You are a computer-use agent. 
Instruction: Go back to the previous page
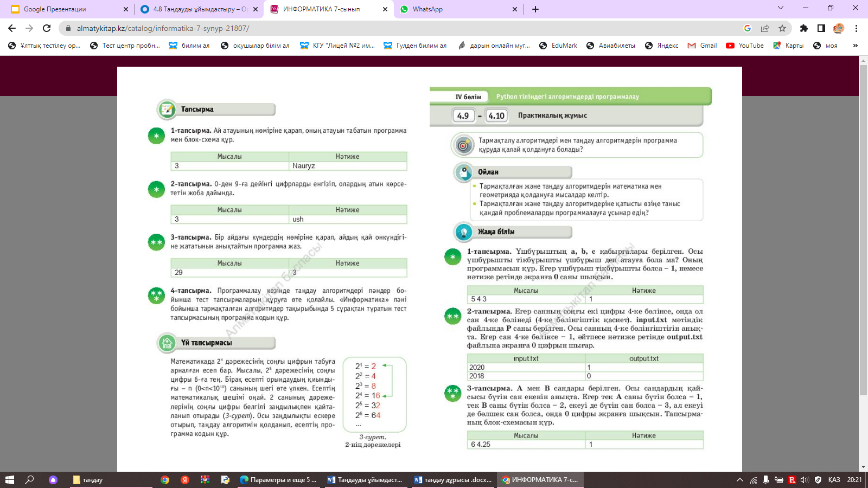[x=12, y=28]
